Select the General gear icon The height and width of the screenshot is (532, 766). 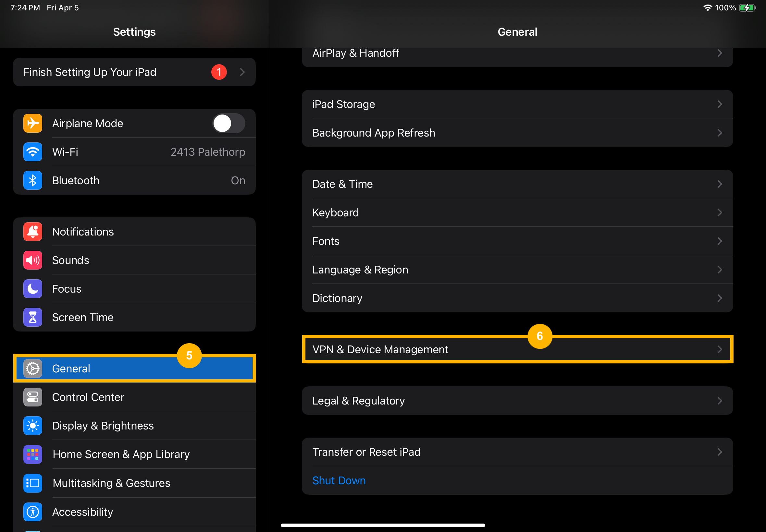pos(32,368)
